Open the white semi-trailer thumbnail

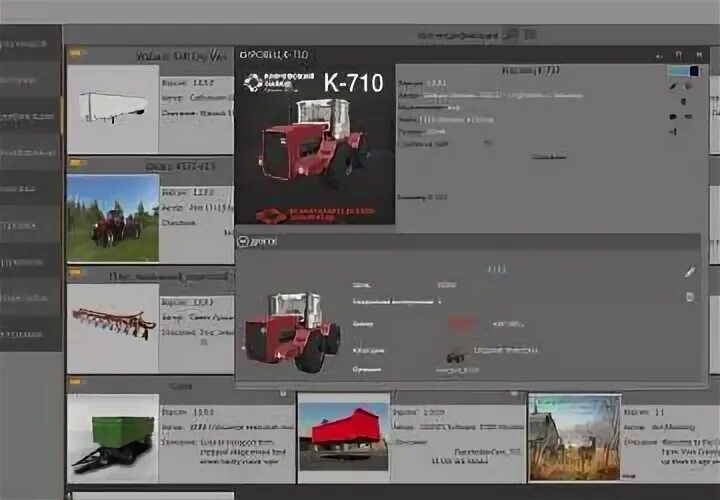pyautogui.click(x=113, y=109)
